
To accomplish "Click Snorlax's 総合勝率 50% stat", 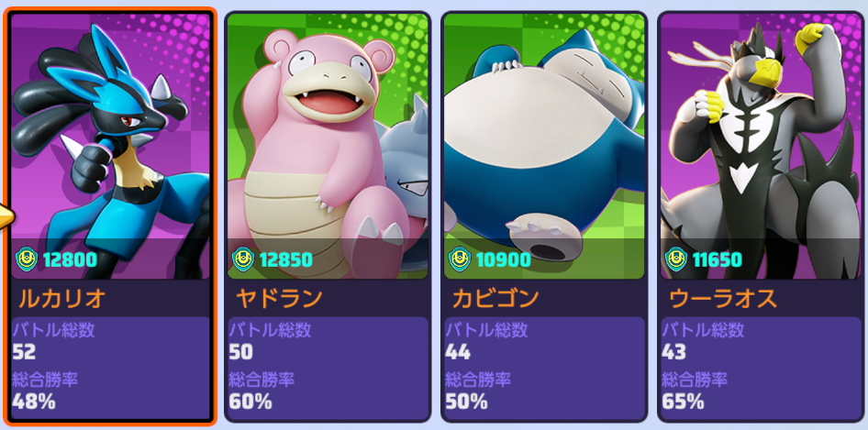I will click(x=478, y=391).
